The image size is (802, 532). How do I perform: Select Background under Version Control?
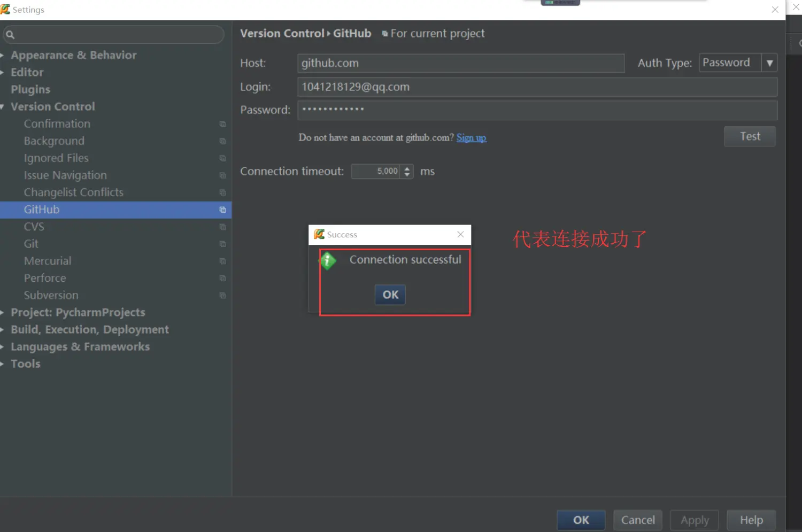coord(54,141)
